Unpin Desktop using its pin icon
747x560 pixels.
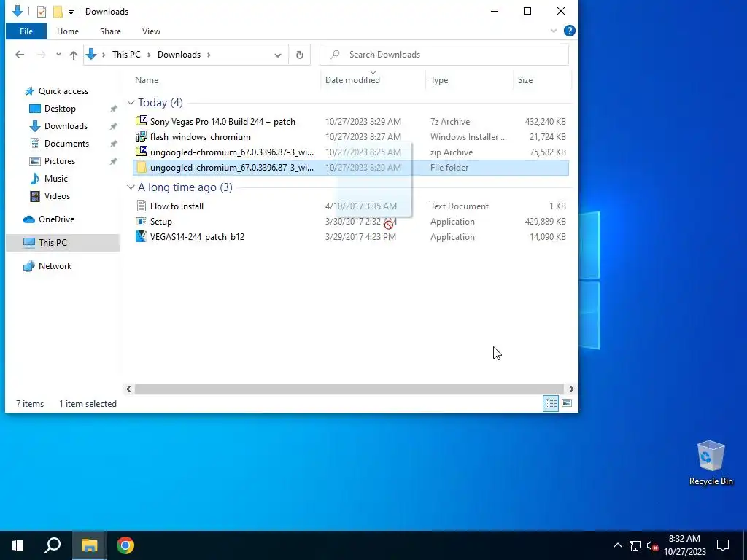click(113, 109)
